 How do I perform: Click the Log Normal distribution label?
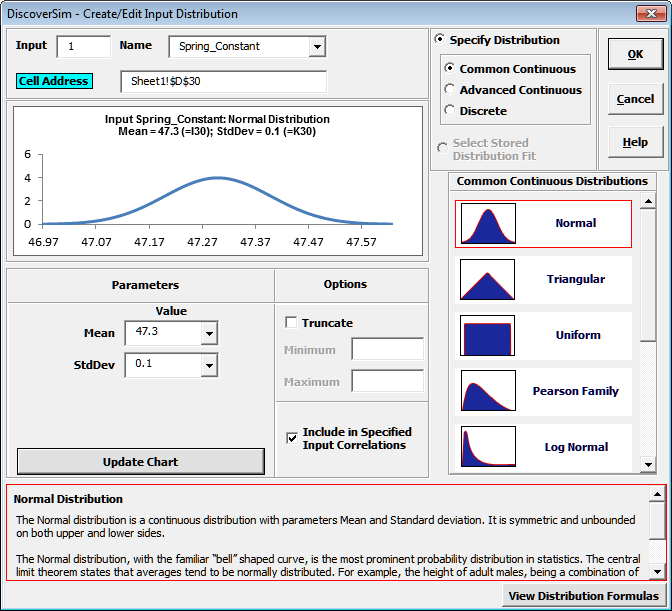576,447
